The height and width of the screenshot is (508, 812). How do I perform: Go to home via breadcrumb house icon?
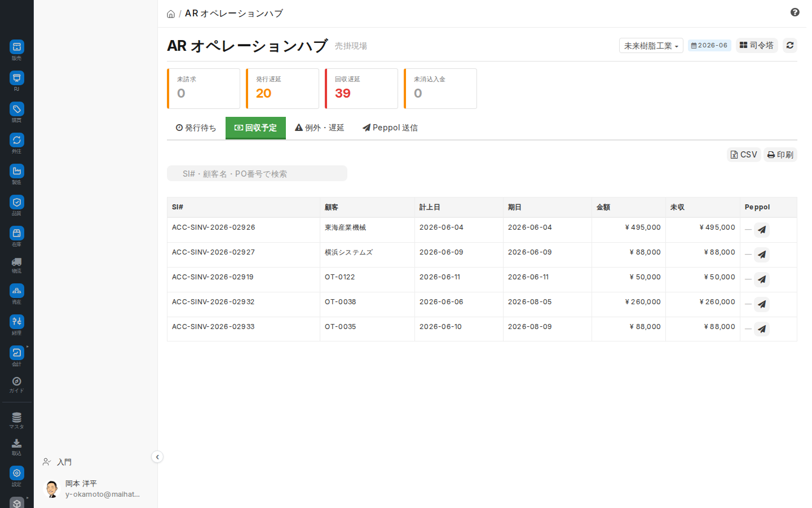pyautogui.click(x=171, y=14)
